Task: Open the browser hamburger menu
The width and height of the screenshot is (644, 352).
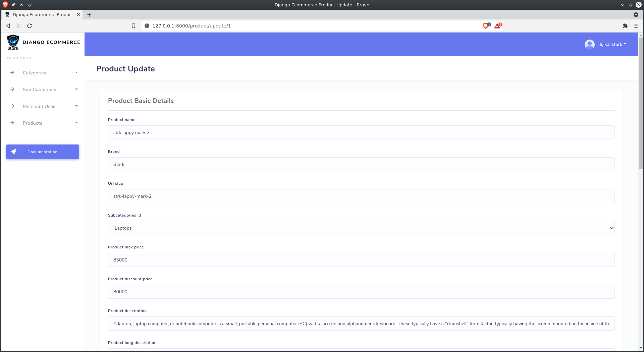Action: [x=636, y=25]
